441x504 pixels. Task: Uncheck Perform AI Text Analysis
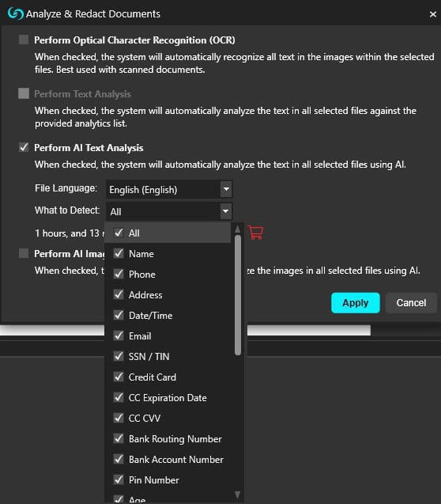point(24,147)
